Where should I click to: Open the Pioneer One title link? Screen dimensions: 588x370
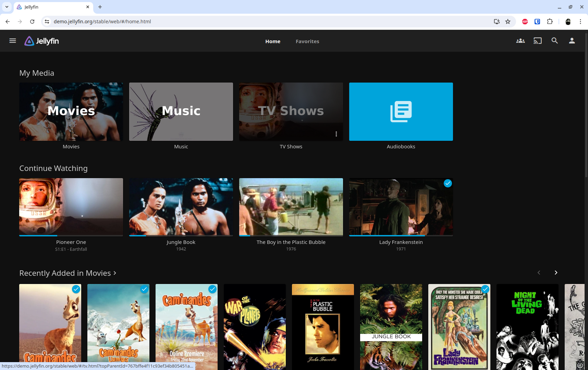tap(71, 242)
